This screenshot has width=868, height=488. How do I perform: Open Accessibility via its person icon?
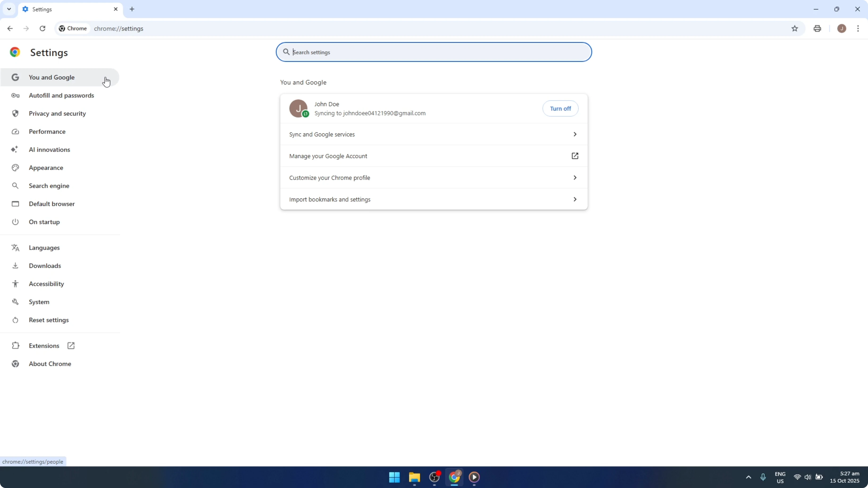(15, 284)
